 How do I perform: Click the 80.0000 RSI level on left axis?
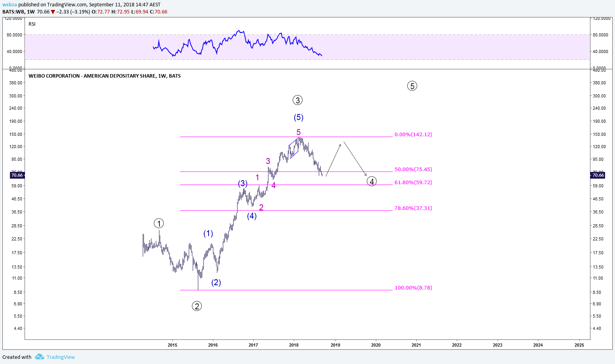15,35
